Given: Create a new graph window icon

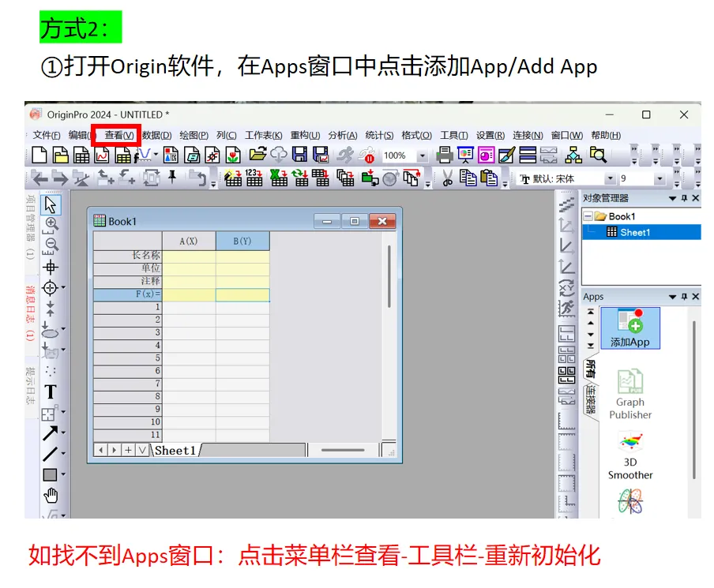Looking at the screenshot, I should pos(102,155).
